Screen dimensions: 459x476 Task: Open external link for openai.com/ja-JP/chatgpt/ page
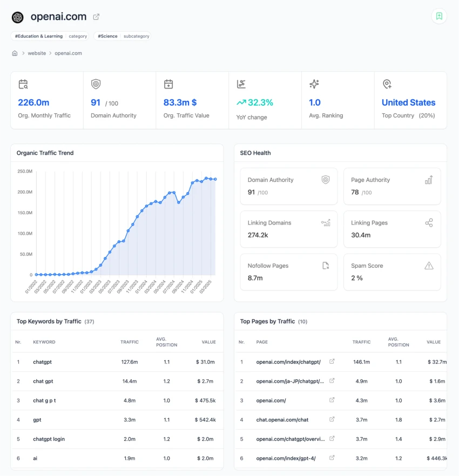click(332, 380)
